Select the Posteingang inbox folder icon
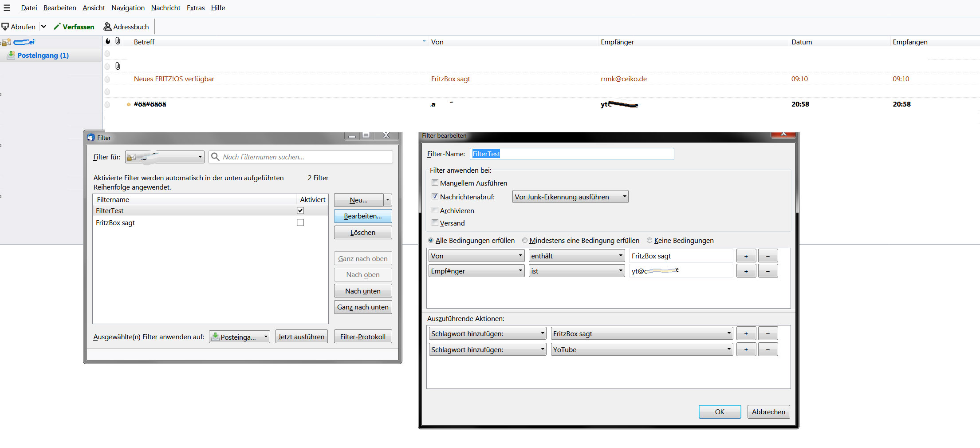Screen dimensions: 980x448 (11, 56)
